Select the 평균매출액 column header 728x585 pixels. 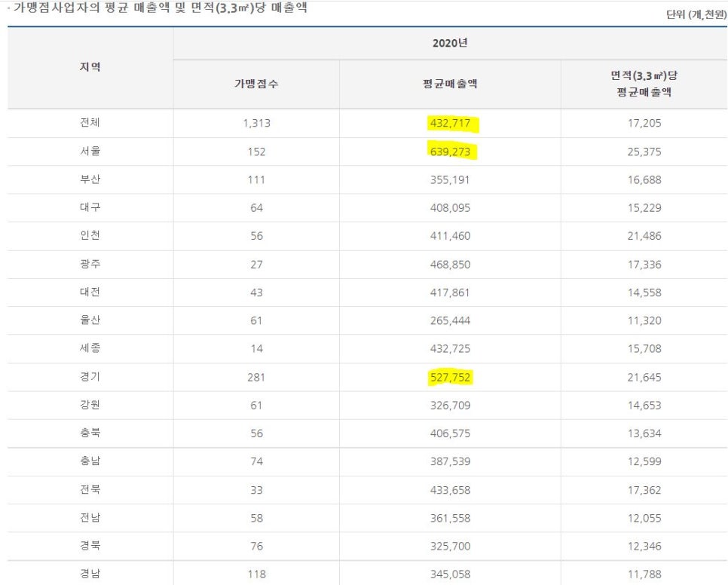pyautogui.click(x=450, y=84)
